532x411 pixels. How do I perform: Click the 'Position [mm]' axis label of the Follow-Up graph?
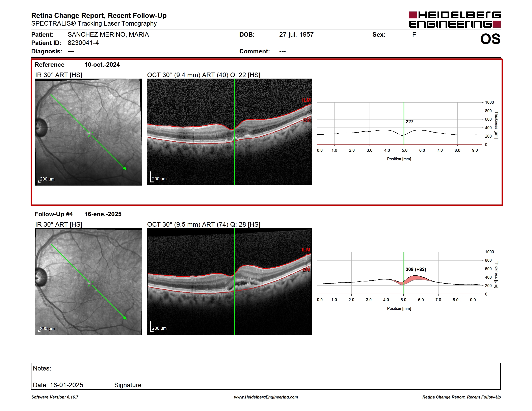tap(399, 308)
